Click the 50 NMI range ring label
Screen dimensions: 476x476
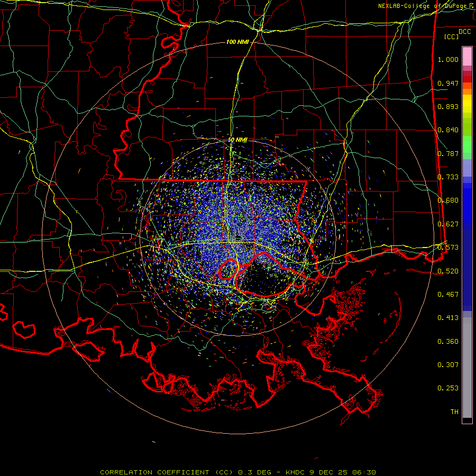coord(237,140)
